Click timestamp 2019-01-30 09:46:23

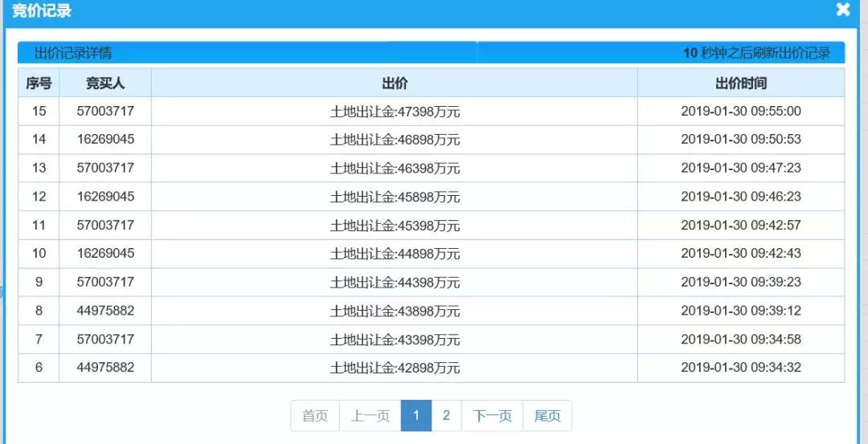[x=740, y=197]
